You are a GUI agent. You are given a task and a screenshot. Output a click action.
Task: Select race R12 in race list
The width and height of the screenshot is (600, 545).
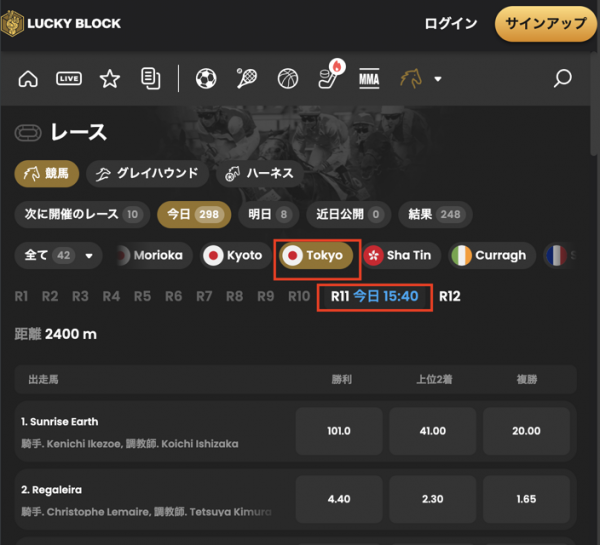450,297
